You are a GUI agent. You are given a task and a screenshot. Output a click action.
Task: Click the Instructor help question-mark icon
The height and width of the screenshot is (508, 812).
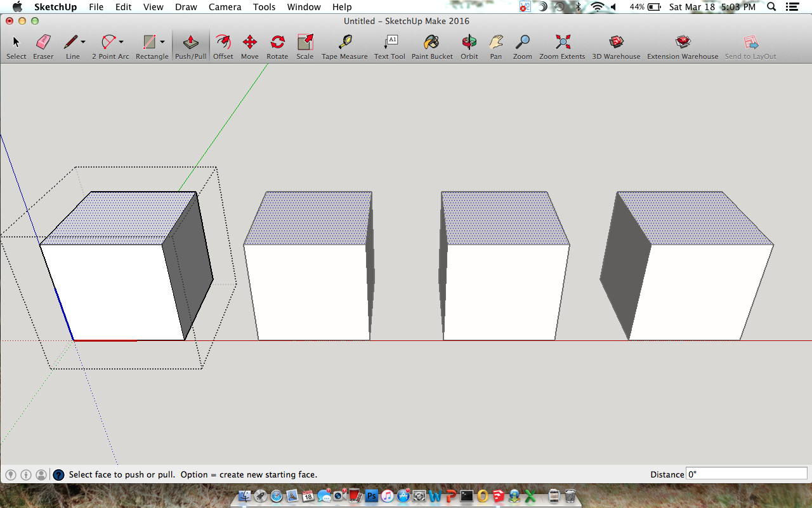[x=58, y=474]
